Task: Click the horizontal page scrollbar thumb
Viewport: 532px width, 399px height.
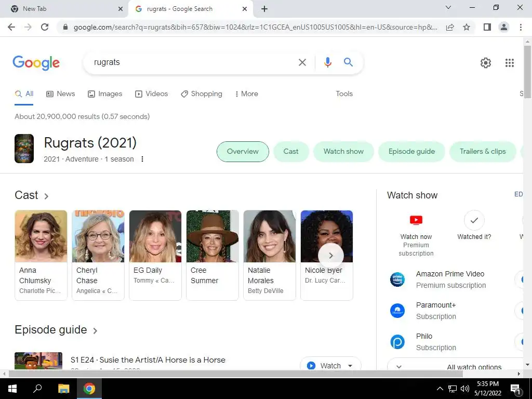Action: (x=235, y=374)
